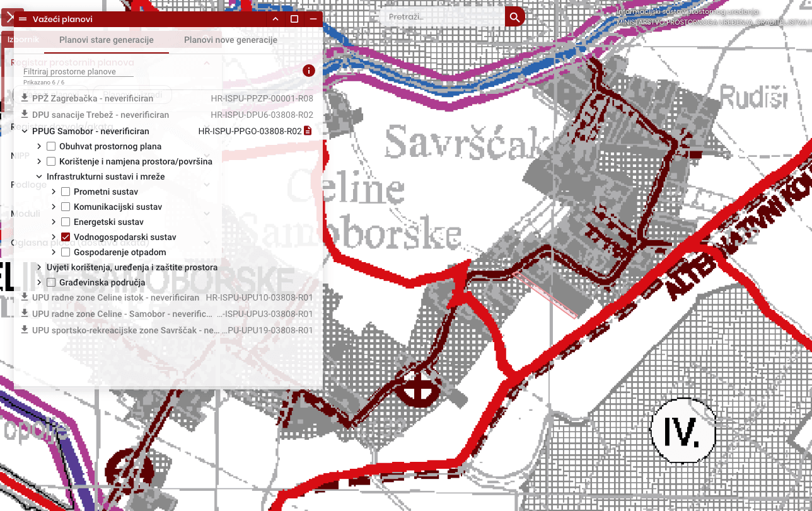Select UPU radne zone Celine istok row text
The height and width of the screenshot is (511, 812).
pyautogui.click(x=115, y=297)
